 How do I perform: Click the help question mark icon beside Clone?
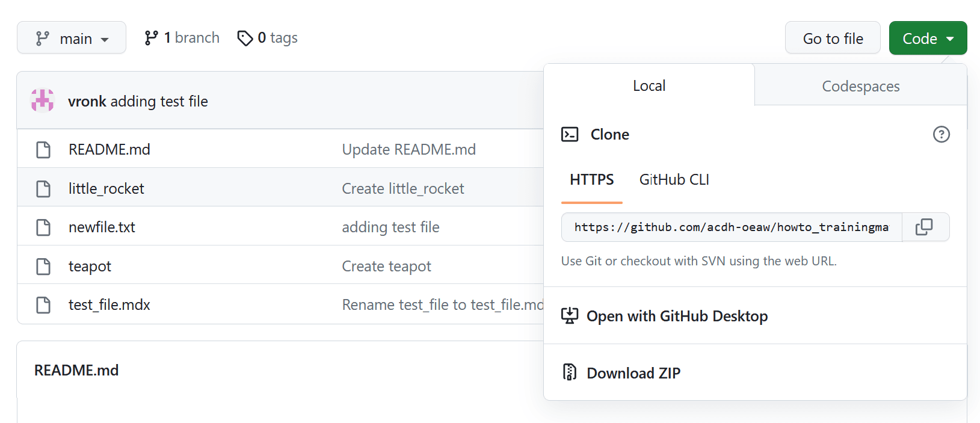coord(941,134)
